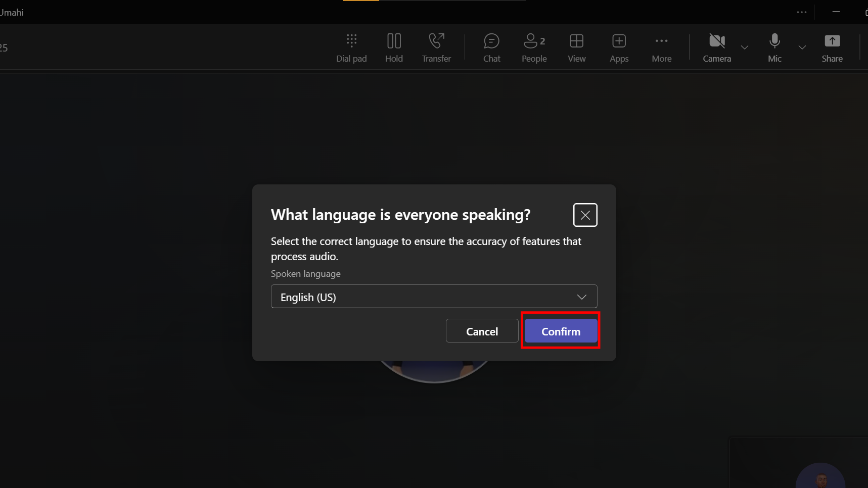Open the Apps menu
The height and width of the screenshot is (488, 868).
pos(619,47)
